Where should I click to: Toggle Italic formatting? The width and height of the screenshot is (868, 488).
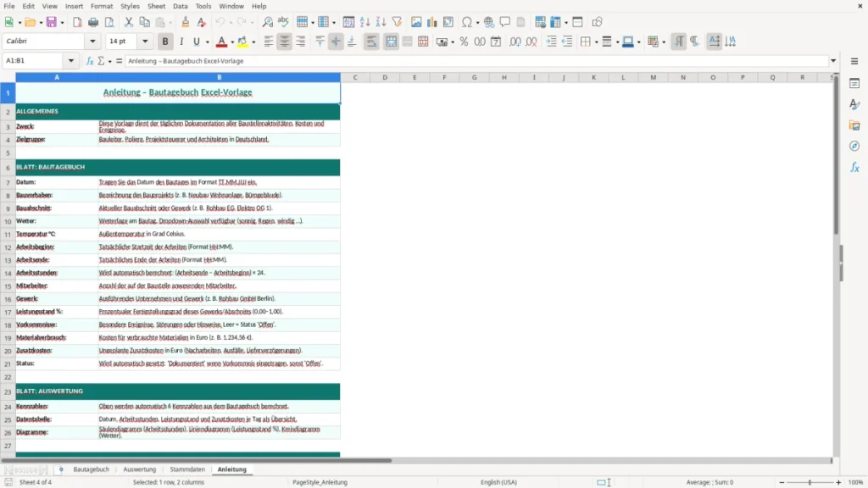coord(181,42)
